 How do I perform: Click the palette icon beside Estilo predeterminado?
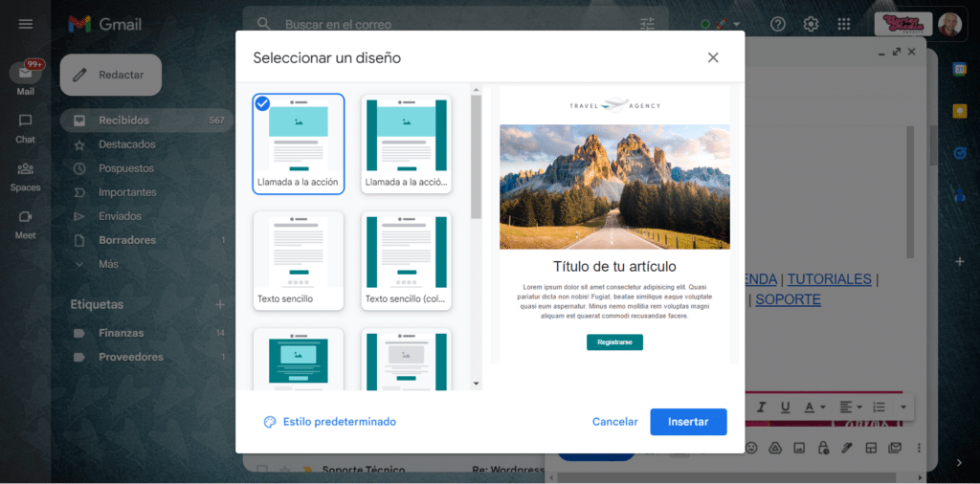270,422
